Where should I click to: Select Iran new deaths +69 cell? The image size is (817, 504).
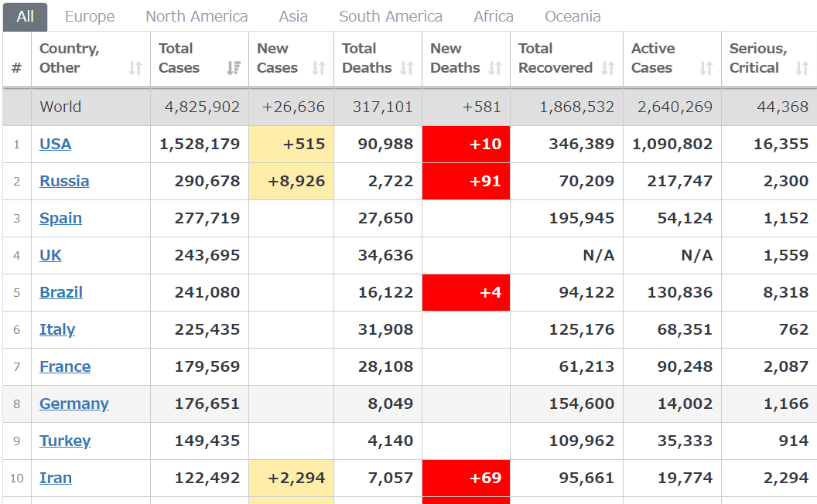pos(466,478)
